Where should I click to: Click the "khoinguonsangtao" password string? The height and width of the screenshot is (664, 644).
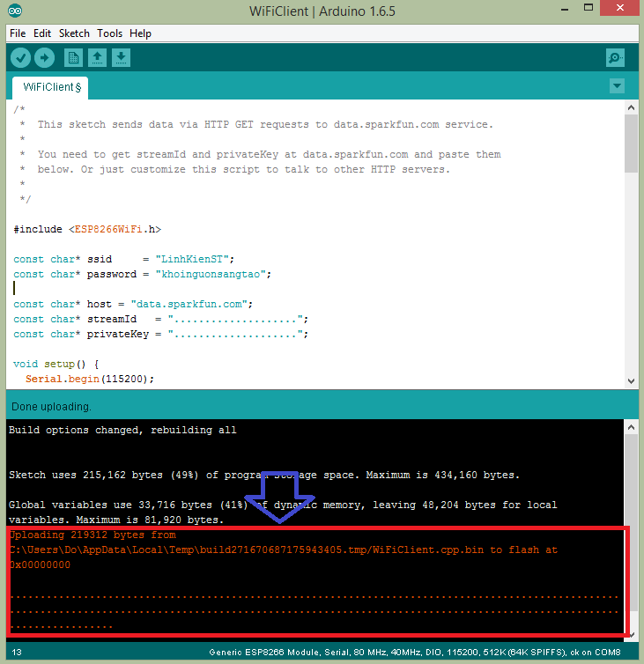(211, 275)
